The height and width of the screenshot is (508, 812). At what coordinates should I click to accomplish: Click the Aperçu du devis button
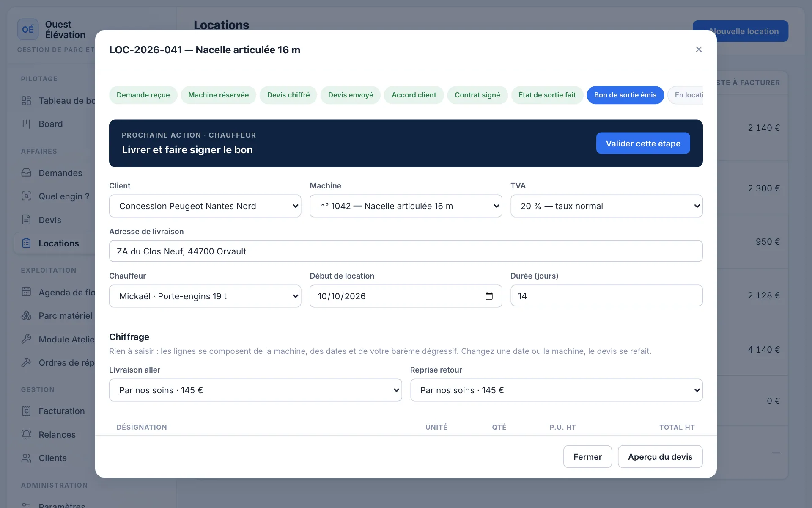(660, 457)
